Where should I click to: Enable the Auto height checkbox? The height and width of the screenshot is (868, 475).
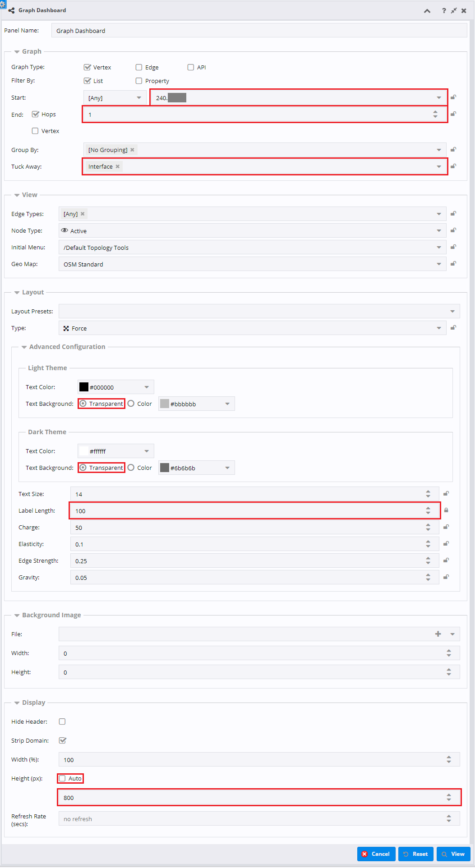pos(62,778)
